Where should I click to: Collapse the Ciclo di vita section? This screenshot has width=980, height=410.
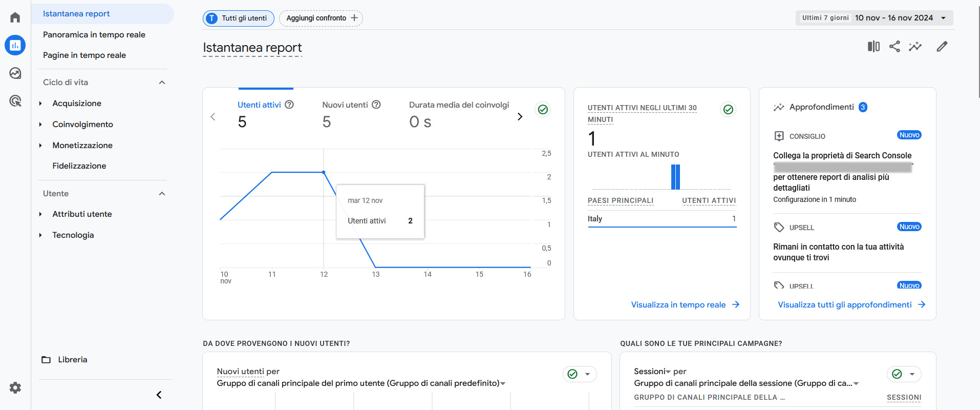(162, 83)
